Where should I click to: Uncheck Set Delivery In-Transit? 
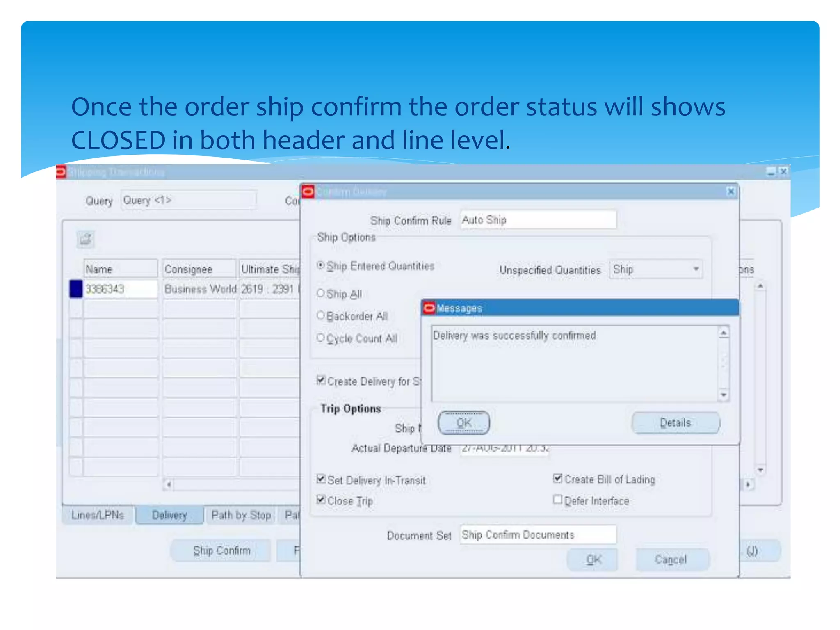tap(321, 479)
